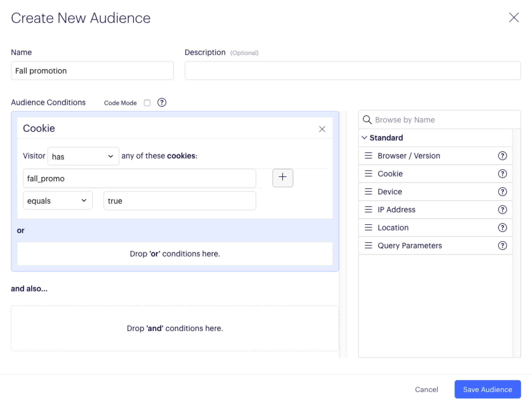Click help icon beside Query Parameters

point(502,246)
